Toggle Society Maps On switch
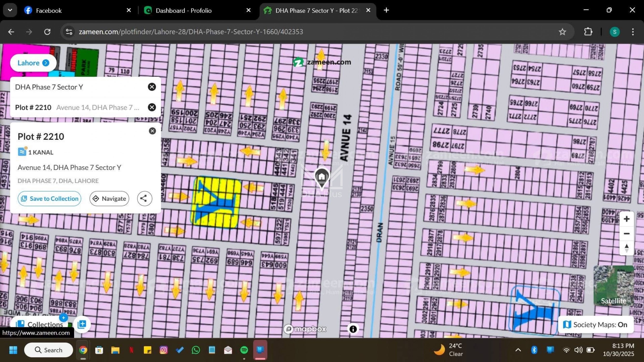 (x=595, y=325)
